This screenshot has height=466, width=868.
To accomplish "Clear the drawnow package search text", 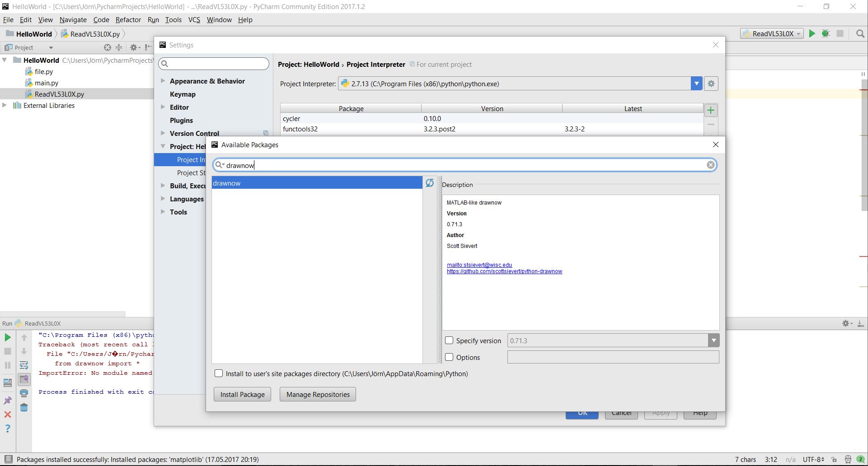I will (x=710, y=165).
